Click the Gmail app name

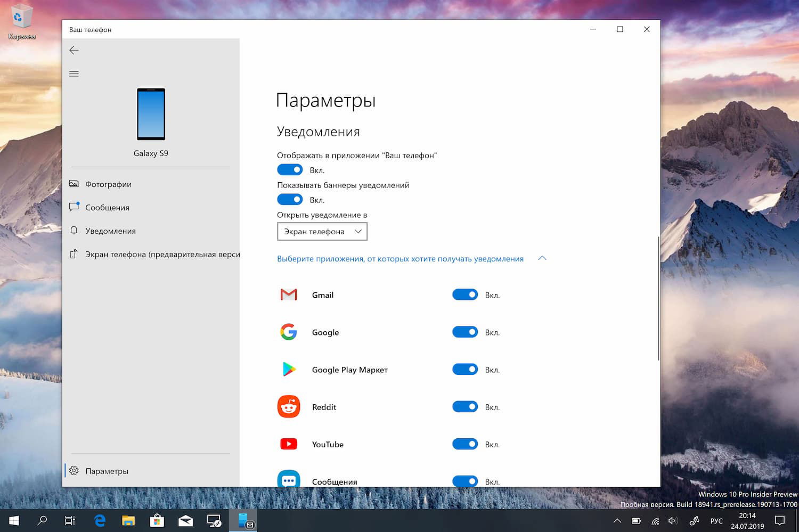[x=323, y=295]
